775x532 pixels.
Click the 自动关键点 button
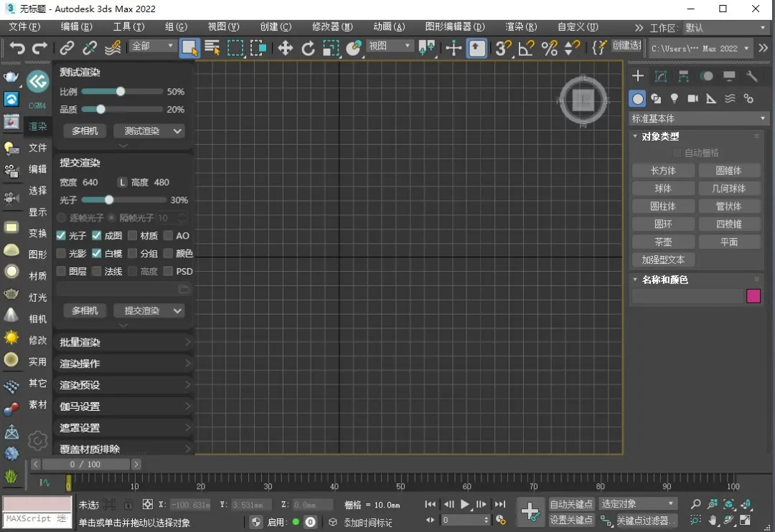click(571, 504)
